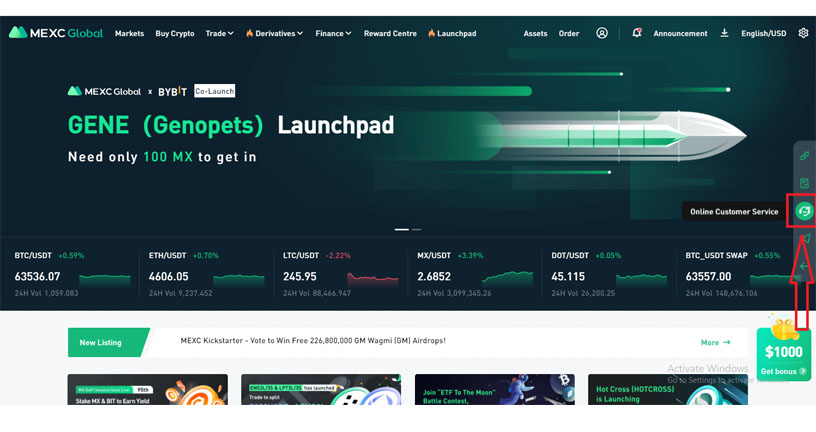
Task: Open the BTC/USDT ticker card
Action: click(x=72, y=275)
